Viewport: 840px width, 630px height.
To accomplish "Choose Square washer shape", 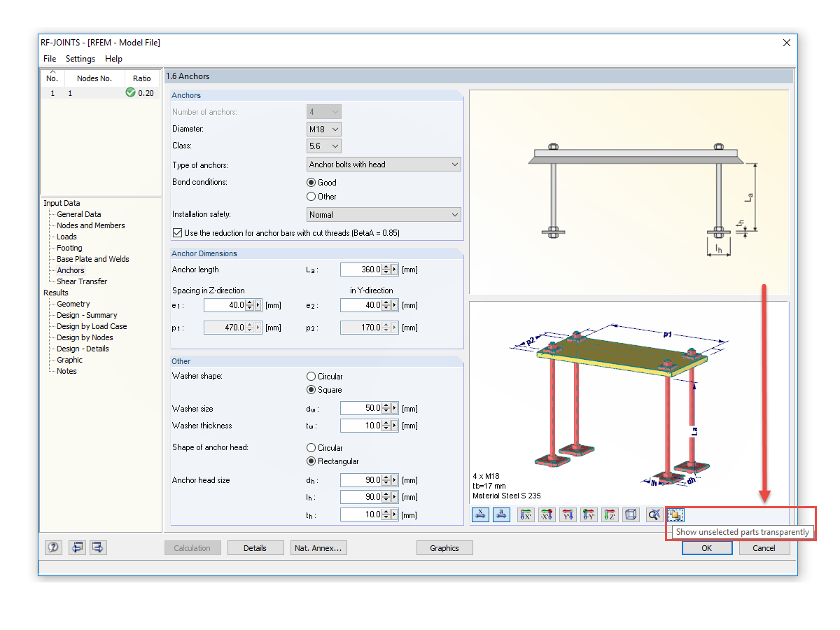I will (x=311, y=390).
